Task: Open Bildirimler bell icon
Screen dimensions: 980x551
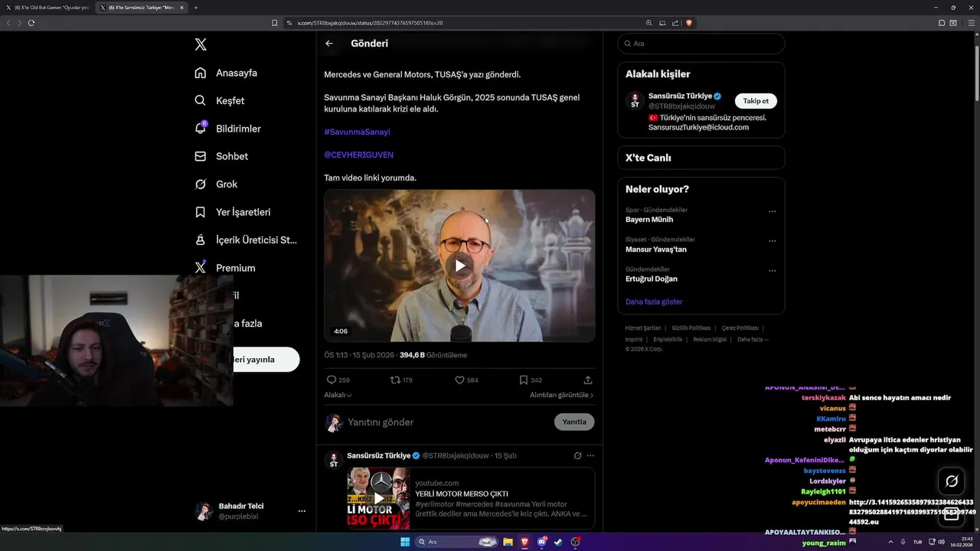Action: [x=201, y=128]
